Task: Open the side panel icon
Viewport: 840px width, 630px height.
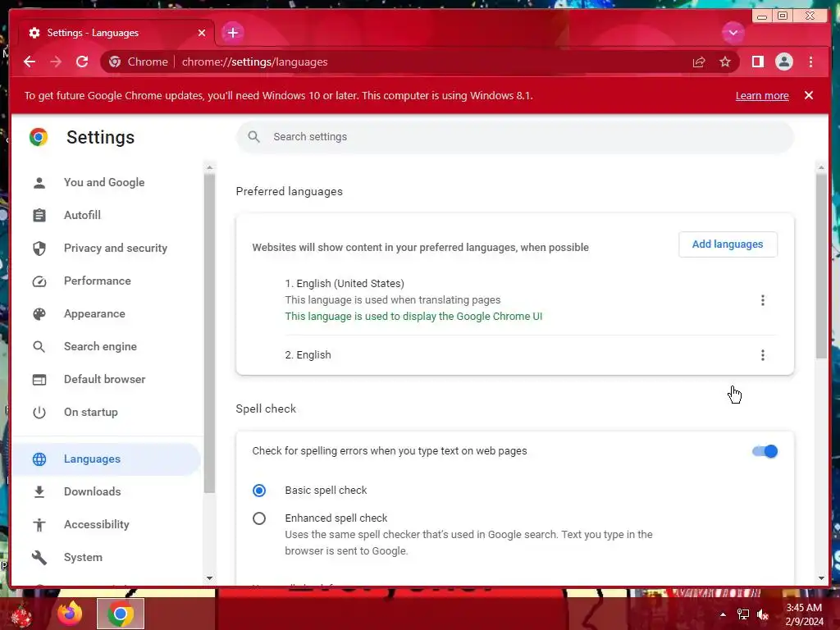Action: (757, 62)
